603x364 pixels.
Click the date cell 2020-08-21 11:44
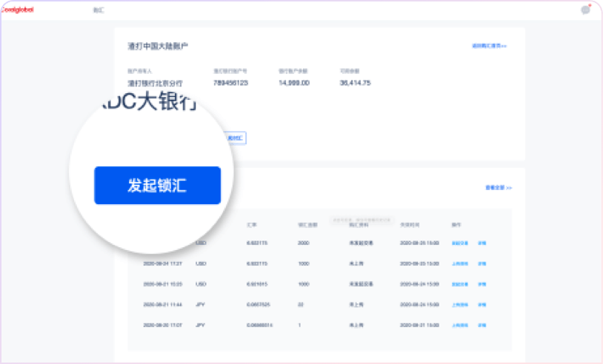tap(162, 305)
